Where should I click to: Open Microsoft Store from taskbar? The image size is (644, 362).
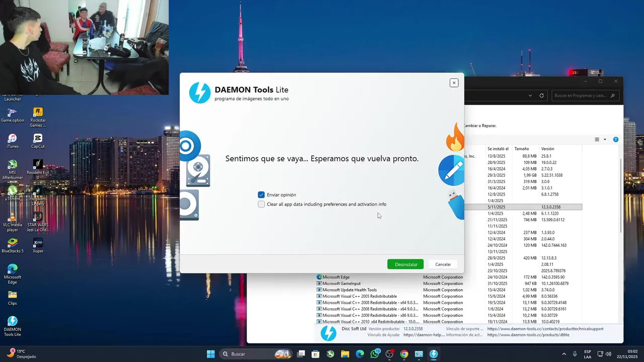click(x=315, y=354)
